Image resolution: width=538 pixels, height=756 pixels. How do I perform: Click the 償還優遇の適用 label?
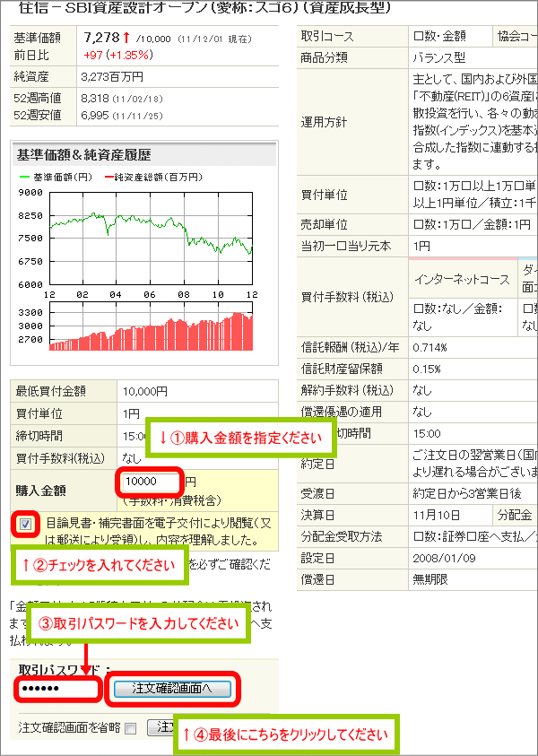(x=342, y=413)
